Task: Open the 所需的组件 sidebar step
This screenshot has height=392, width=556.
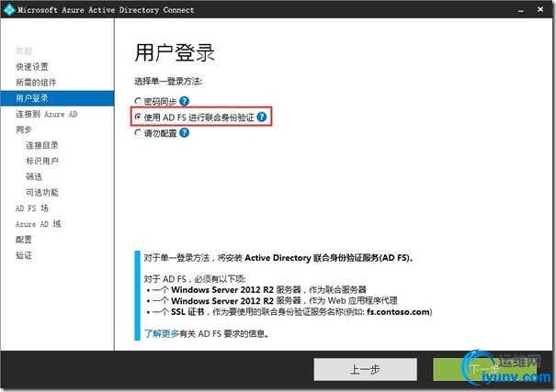Action: pos(36,83)
